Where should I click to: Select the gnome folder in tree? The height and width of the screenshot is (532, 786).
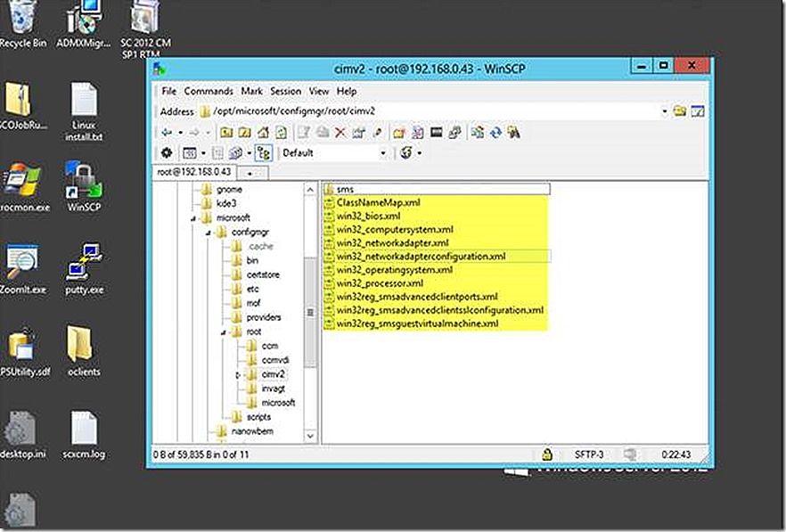[x=229, y=190]
